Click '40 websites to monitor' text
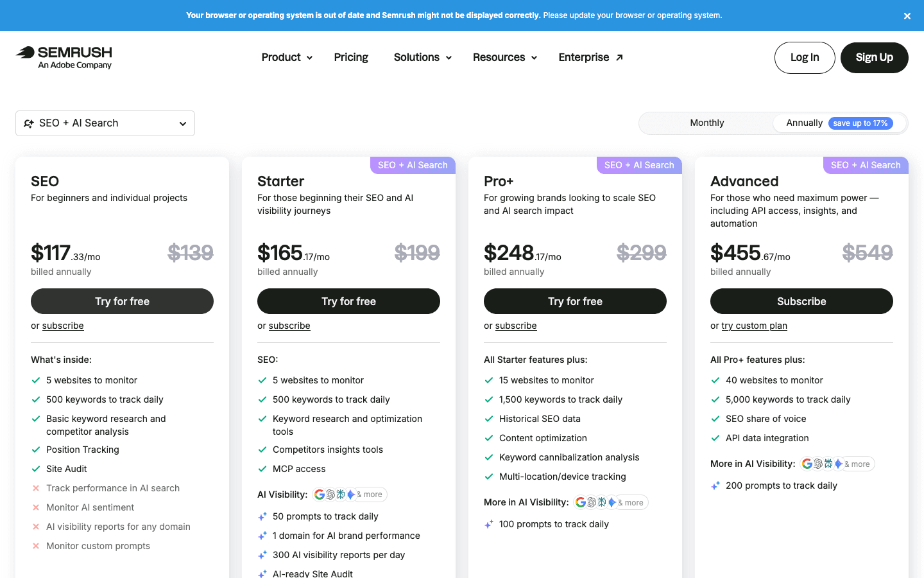Screen dimensions: 924x578 tap(774, 380)
